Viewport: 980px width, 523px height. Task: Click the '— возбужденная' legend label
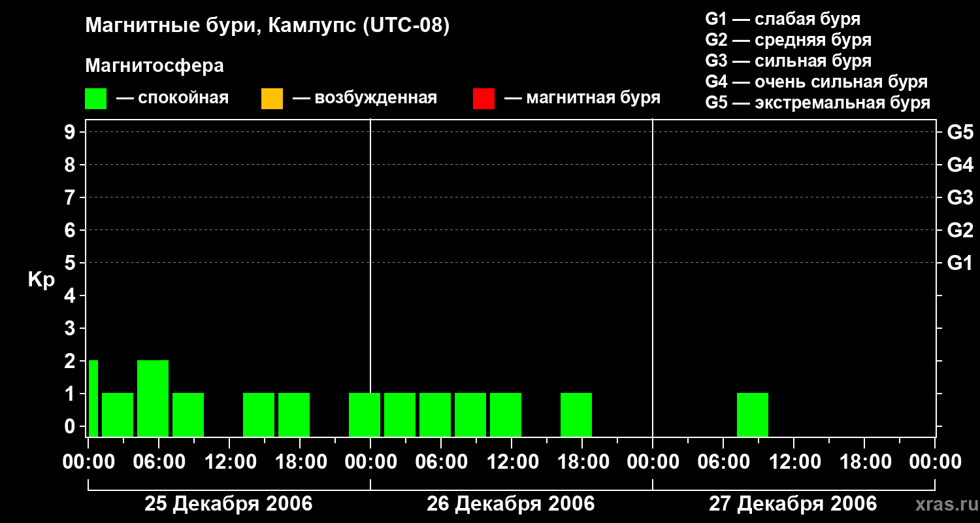(x=365, y=98)
